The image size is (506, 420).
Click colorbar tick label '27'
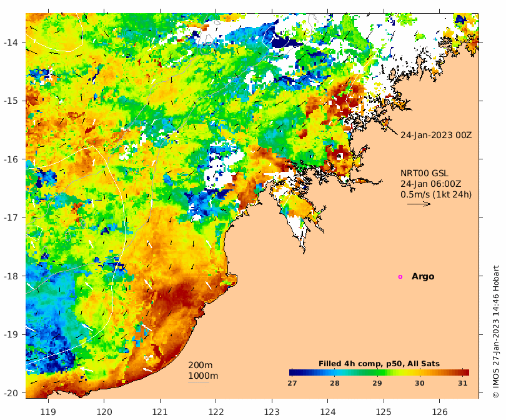click(292, 383)
